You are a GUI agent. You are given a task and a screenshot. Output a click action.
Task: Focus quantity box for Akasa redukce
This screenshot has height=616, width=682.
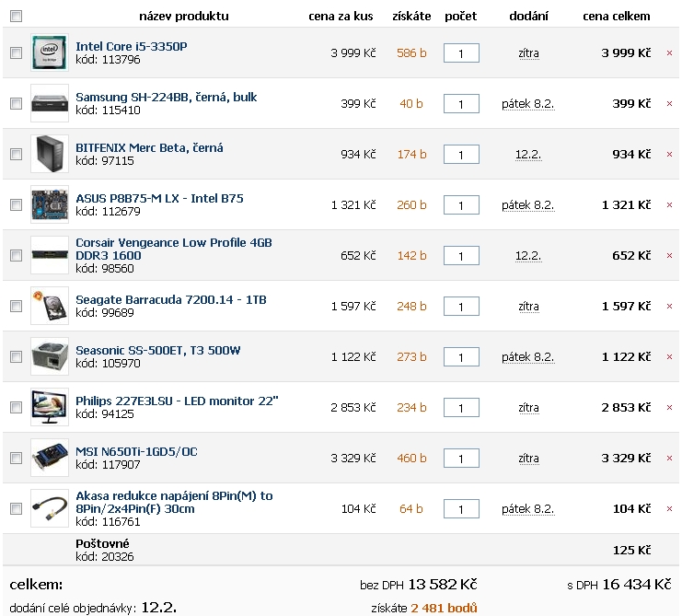coord(461,508)
